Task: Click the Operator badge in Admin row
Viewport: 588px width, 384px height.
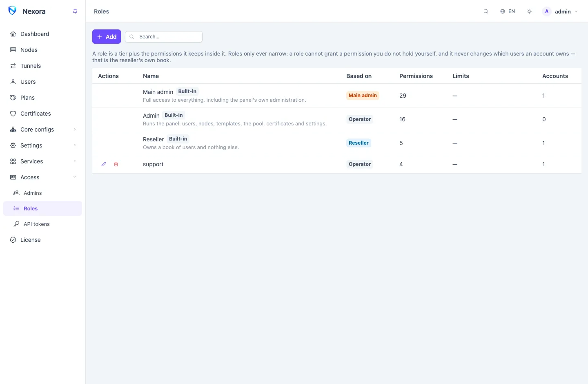Action: [360, 119]
